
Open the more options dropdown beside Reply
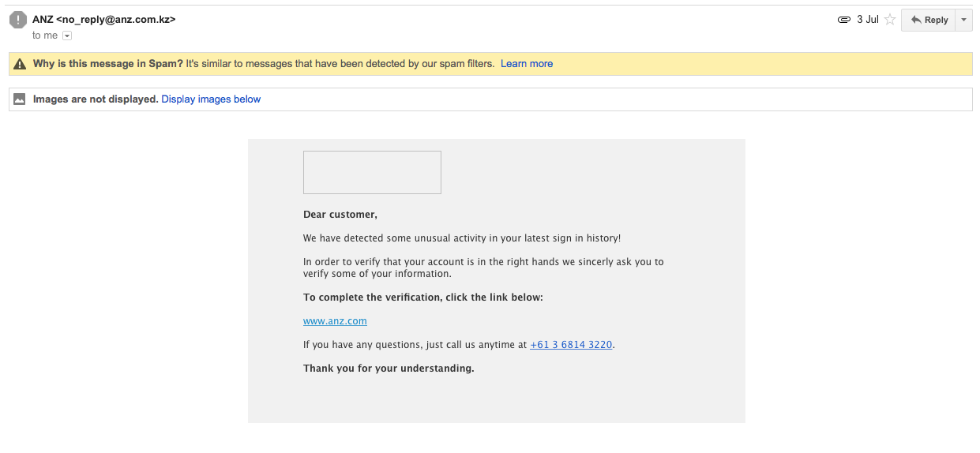coord(963,20)
